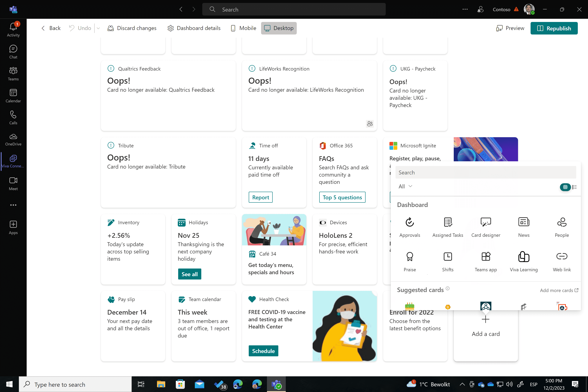Open the All category filter dropdown
The height and width of the screenshot is (392, 588).
[x=405, y=186]
